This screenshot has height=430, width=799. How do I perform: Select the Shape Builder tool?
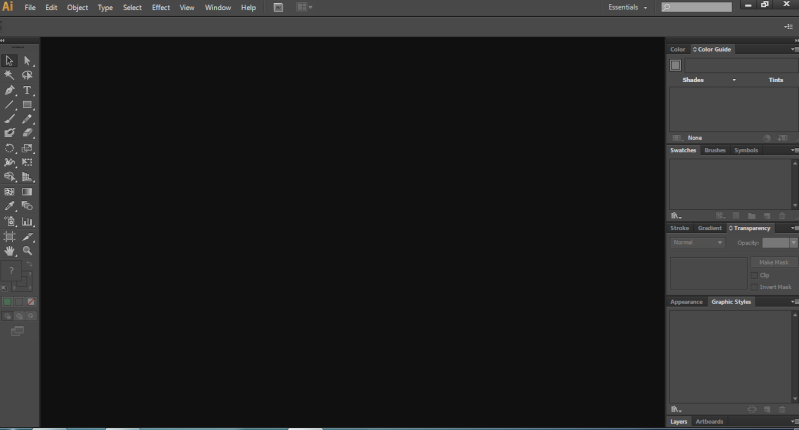[x=9, y=177]
